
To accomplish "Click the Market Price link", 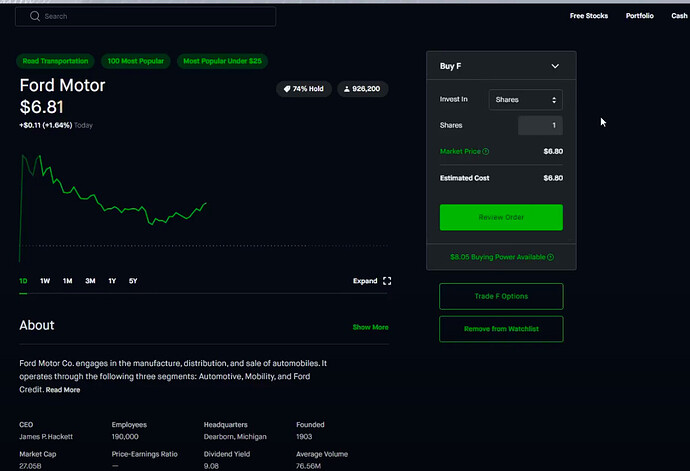I will click(460, 151).
